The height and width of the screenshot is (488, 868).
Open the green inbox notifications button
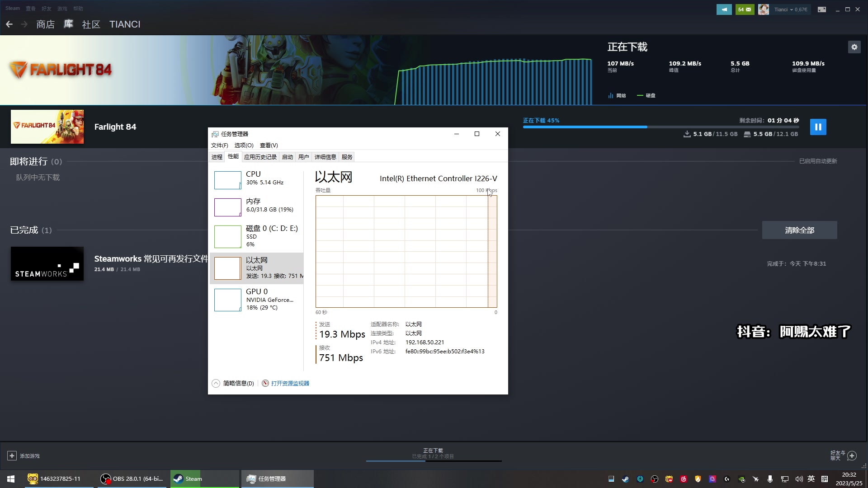point(745,9)
